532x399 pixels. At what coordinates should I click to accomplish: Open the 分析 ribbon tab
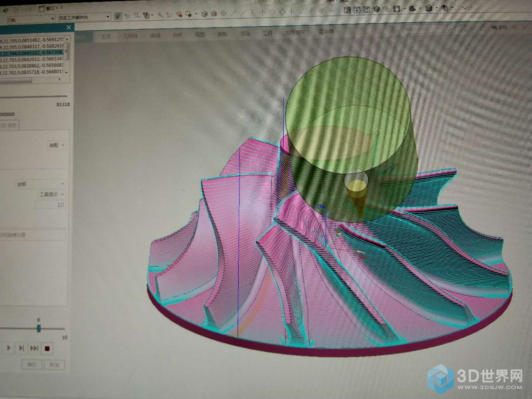(178, 35)
